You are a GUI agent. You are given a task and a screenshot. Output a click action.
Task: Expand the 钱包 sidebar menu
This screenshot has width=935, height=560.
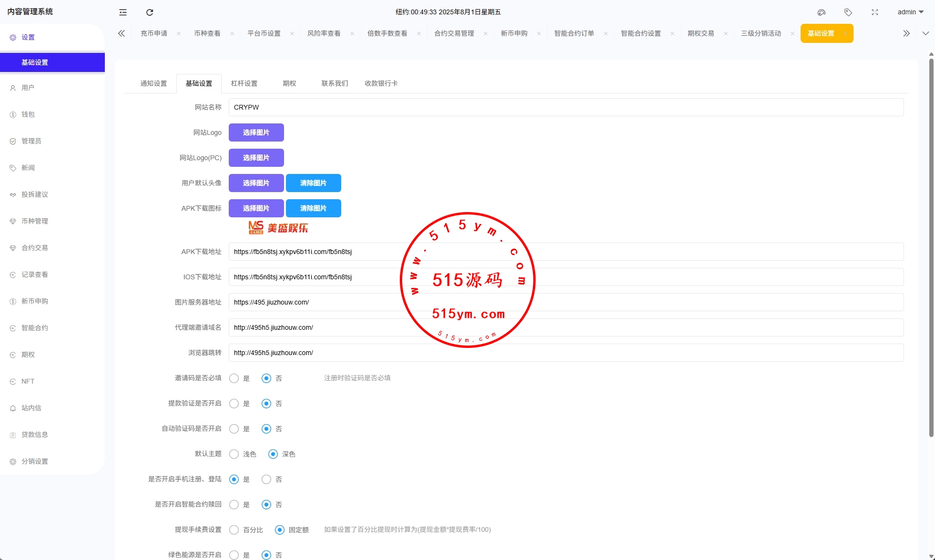pyautogui.click(x=28, y=114)
